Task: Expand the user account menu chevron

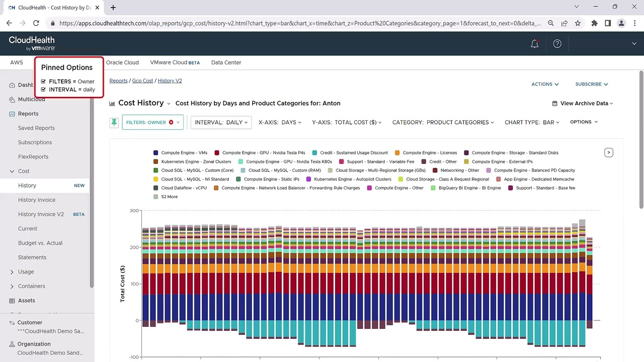Action: coord(634,44)
